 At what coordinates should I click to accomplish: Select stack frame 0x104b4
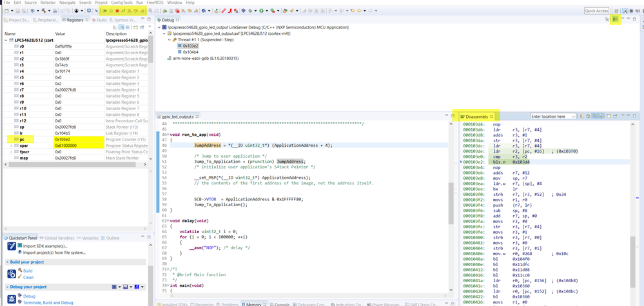[190, 52]
